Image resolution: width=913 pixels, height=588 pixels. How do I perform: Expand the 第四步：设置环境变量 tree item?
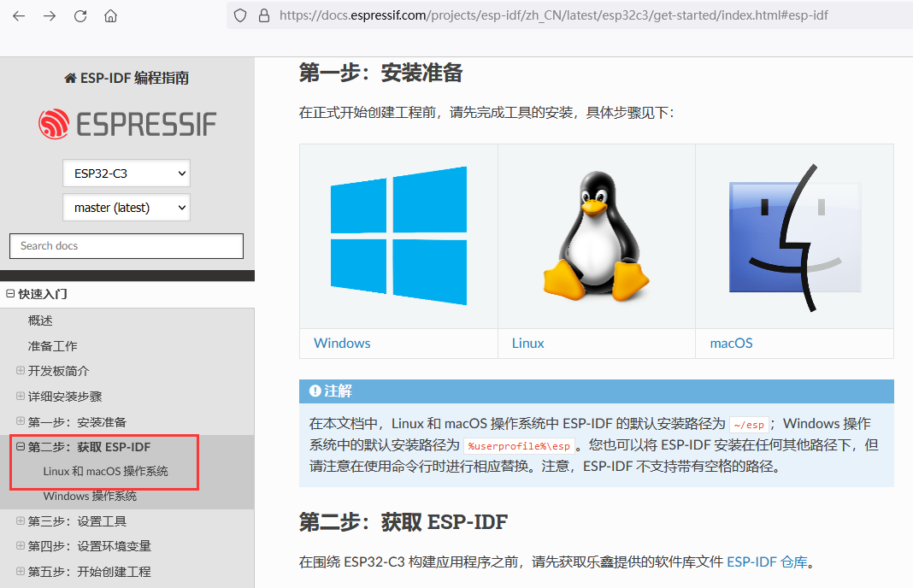21,546
